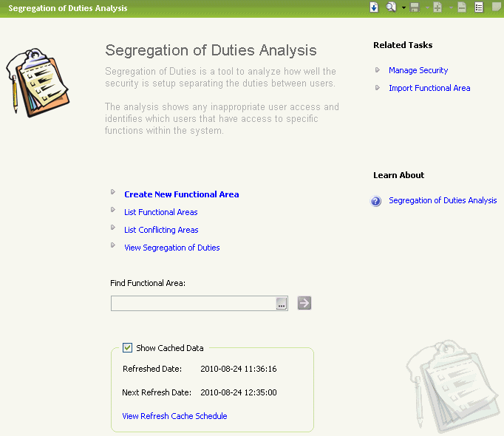Image resolution: width=504 pixels, height=436 pixels.
Task: Open View Segregation of Duties
Action: point(171,248)
